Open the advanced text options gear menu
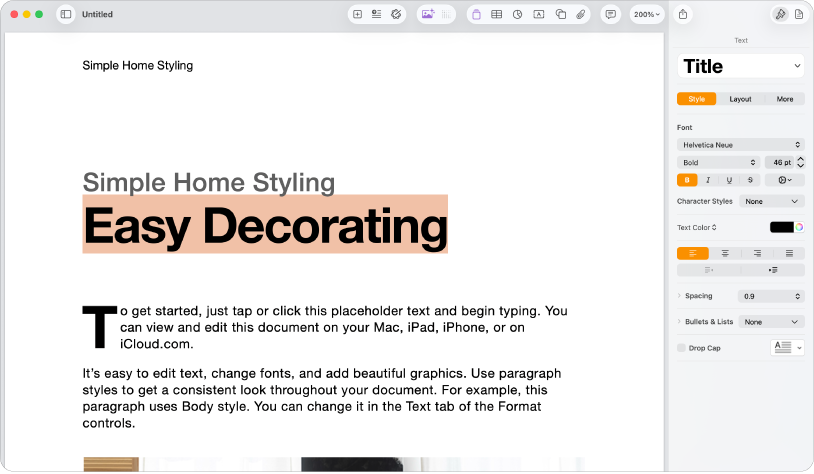 pos(785,180)
